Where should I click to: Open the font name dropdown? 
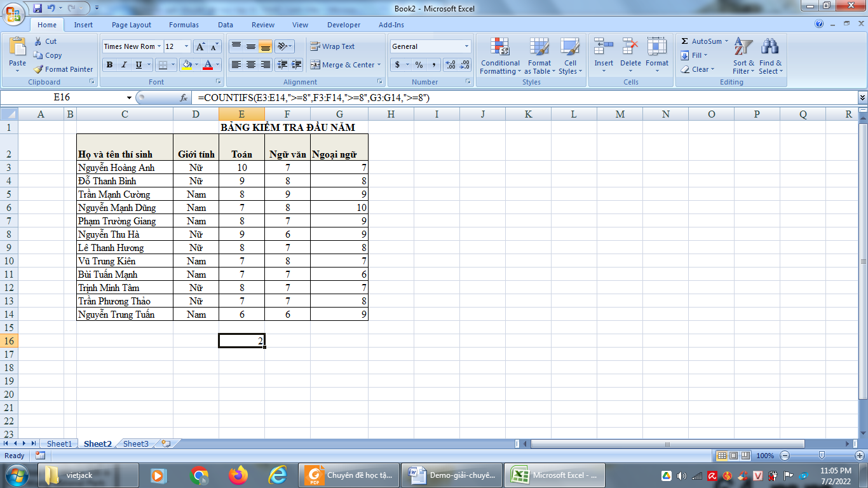[159, 46]
